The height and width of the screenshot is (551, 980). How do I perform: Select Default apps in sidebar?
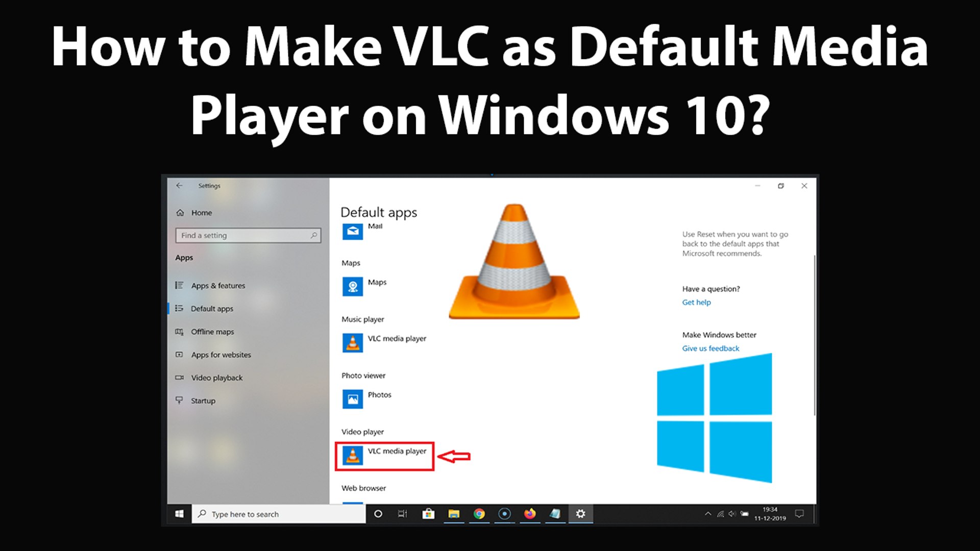(x=204, y=309)
